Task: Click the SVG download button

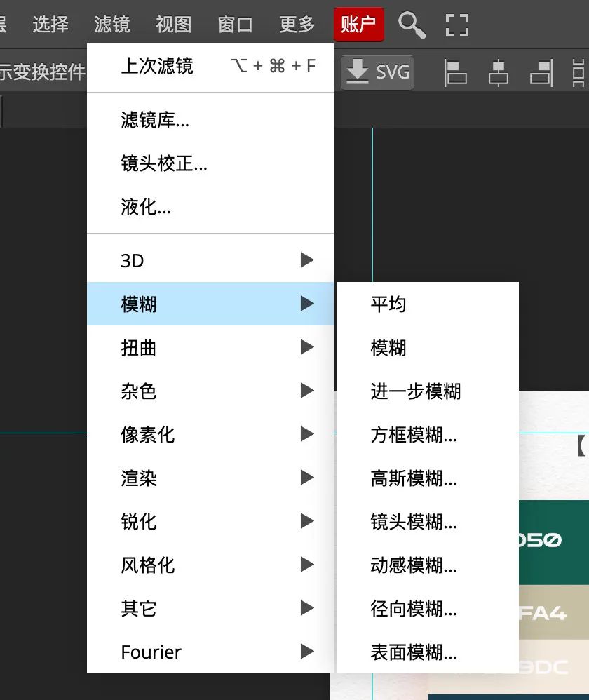Action: [377, 72]
